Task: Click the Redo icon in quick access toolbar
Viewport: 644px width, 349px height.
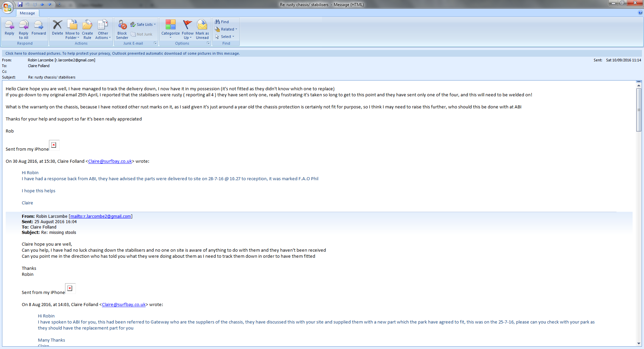Action: 35,4
